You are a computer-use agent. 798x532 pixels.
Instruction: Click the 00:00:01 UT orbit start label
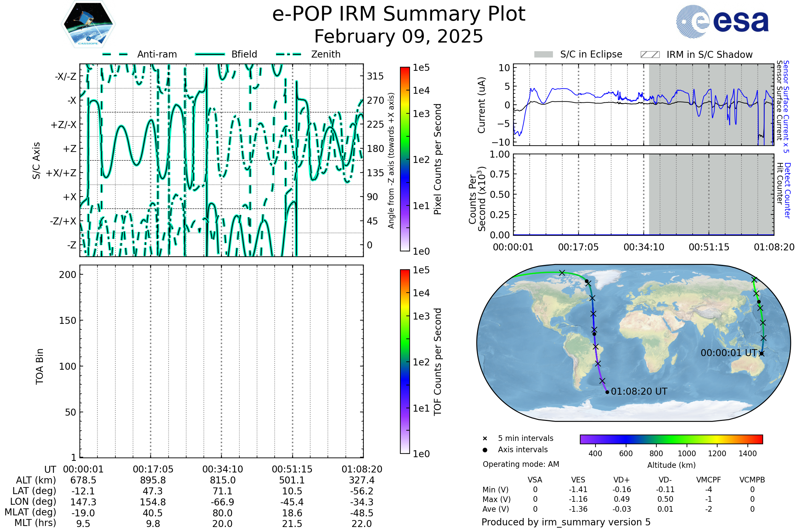729,353
